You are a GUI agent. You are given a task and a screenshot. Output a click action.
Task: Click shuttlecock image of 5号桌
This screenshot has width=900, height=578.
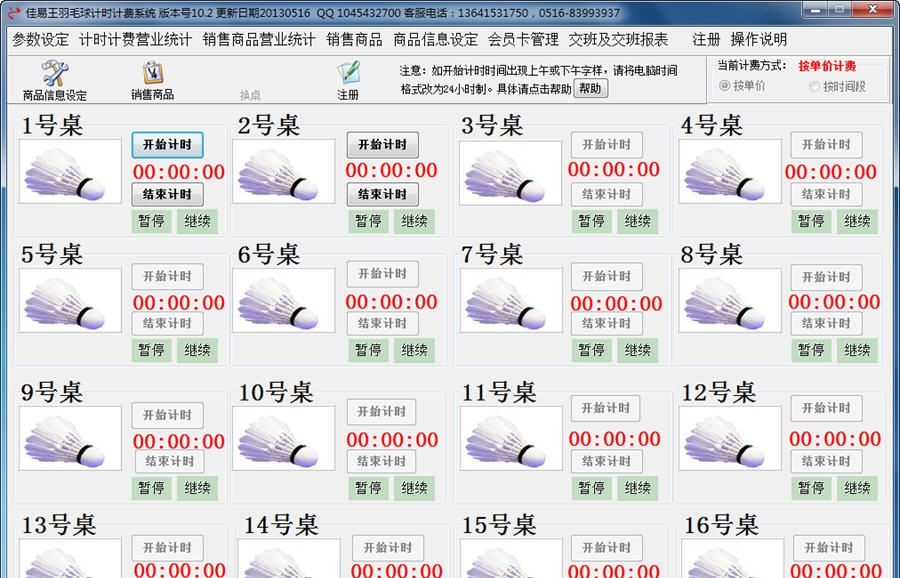(70, 300)
